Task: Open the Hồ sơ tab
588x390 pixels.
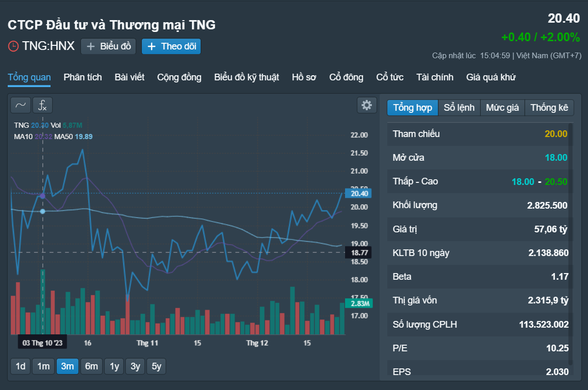Action: (304, 78)
